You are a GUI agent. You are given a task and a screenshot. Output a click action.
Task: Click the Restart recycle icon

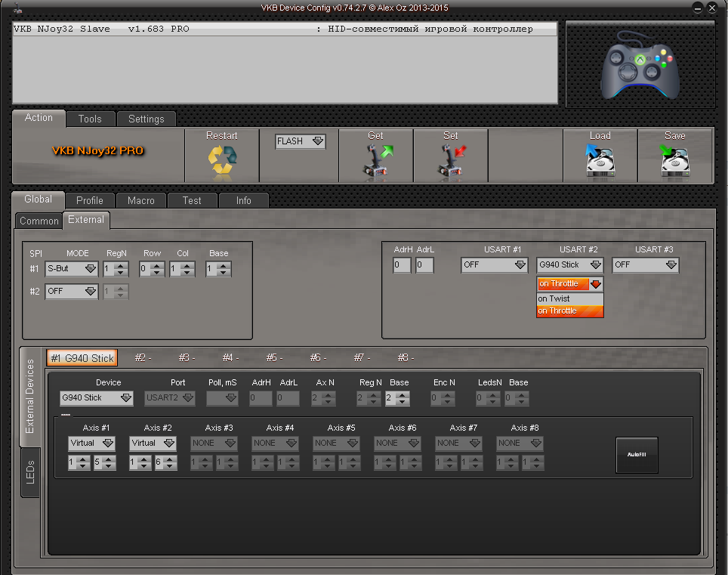(222, 162)
